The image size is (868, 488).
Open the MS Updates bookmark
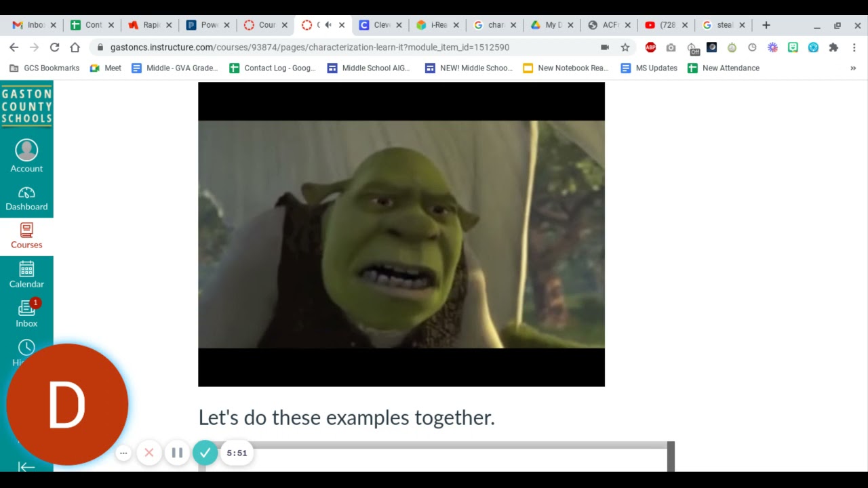tap(649, 68)
